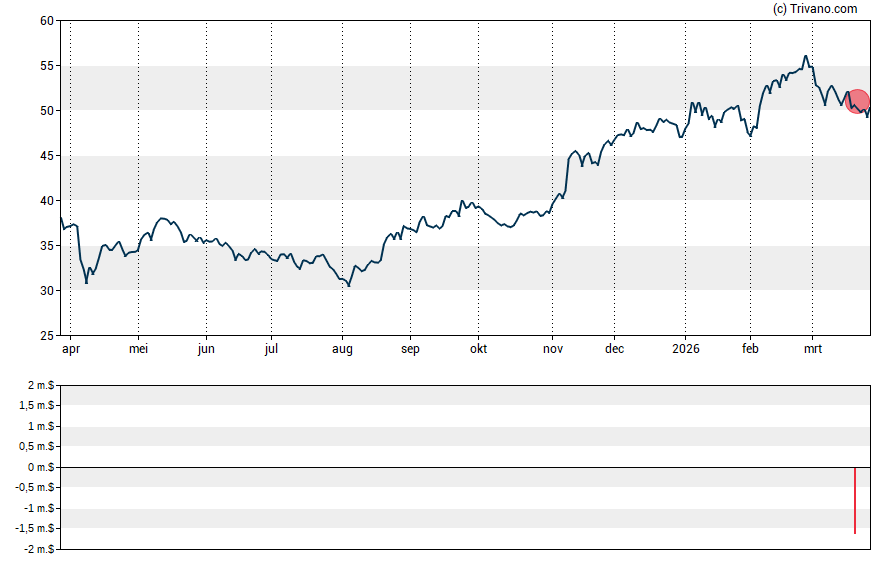Click the 45 price axis label
Image resolution: width=888 pixels, height=565 pixels.
pyautogui.click(x=47, y=156)
